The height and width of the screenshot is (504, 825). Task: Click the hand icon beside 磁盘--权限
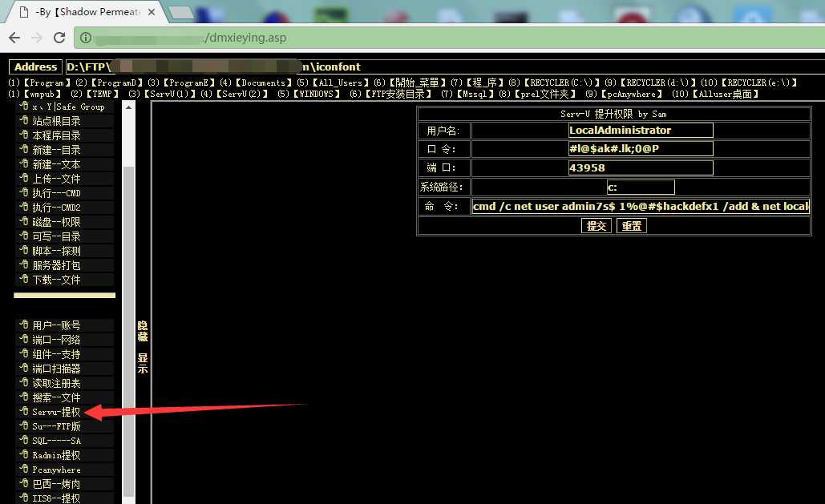click(24, 221)
